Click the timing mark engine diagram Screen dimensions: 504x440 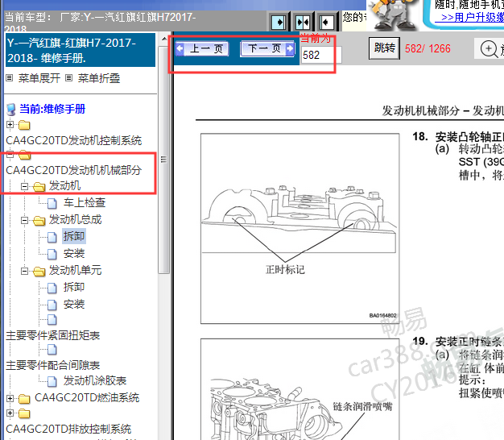(300, 229)
